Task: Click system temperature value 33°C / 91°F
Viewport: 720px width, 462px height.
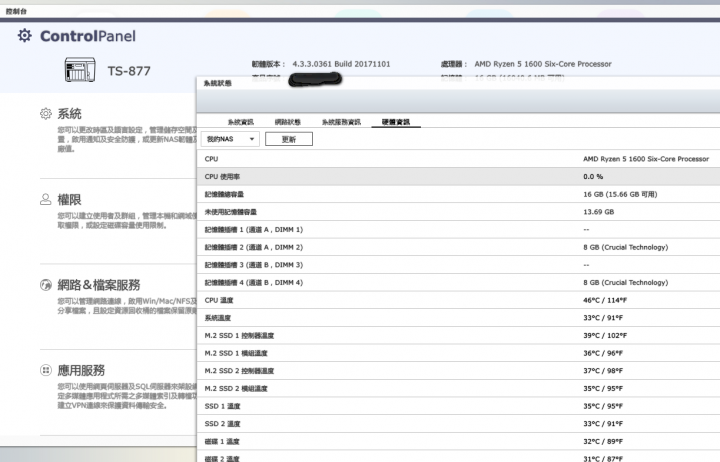Action: [x=603, y=318]
